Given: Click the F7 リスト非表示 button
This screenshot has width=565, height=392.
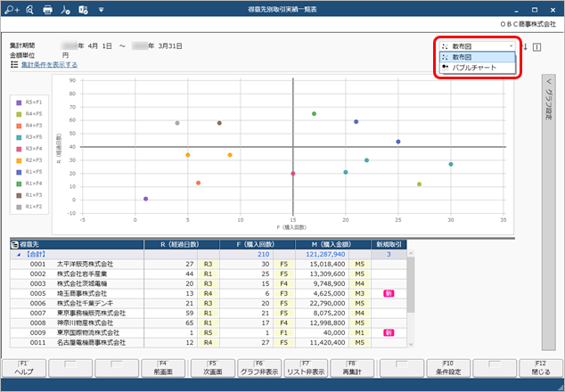Looking at the screenshot, I should click(306, 368).
